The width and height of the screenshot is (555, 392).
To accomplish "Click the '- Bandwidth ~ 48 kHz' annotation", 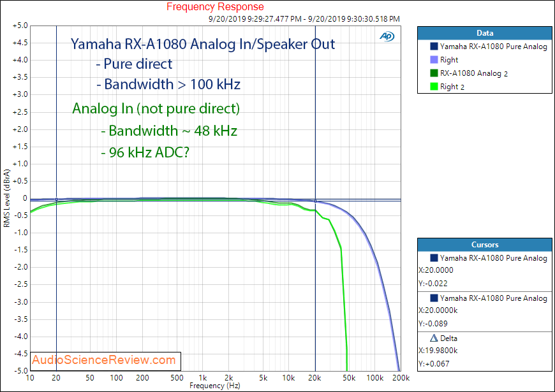I will [x=169, y=131].
